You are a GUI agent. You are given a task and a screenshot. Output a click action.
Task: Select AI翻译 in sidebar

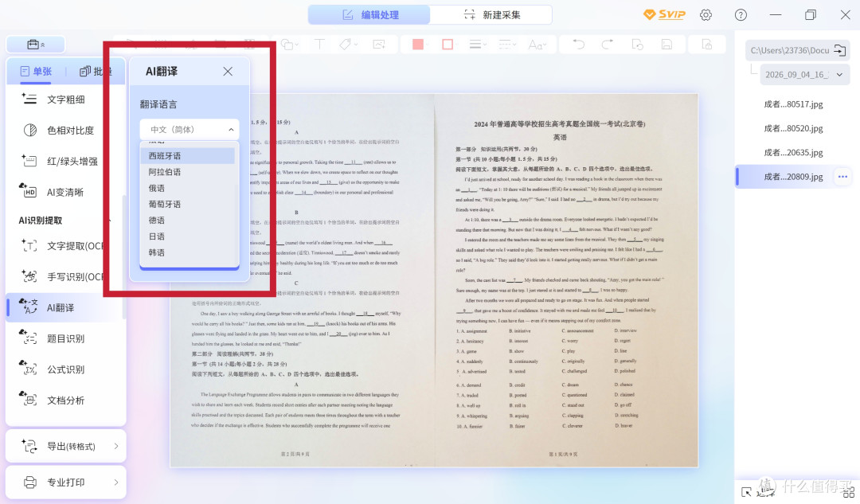(x=65, y=307)
